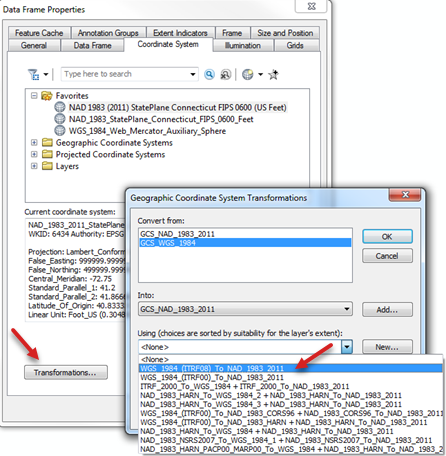Select NAD 1983 (2011) StatePlane Connecticut (US Feet)
Screen dimensions: 446x456
tap(177, 107)
